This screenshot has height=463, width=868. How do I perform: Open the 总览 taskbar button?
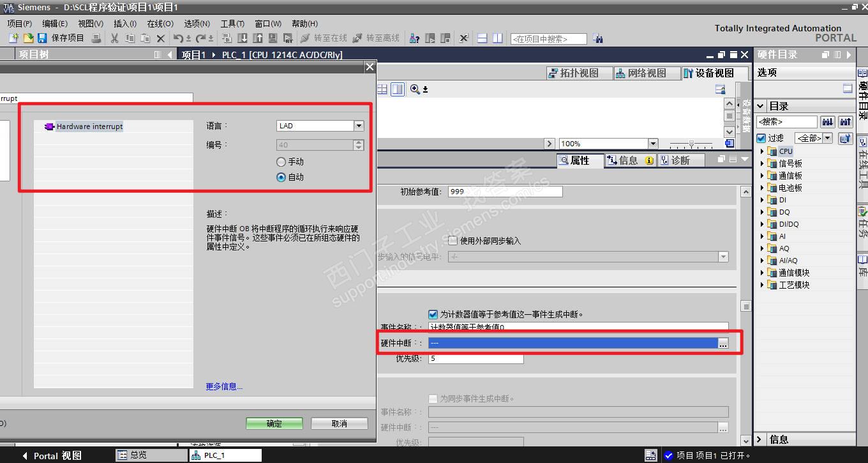(151, 455)
